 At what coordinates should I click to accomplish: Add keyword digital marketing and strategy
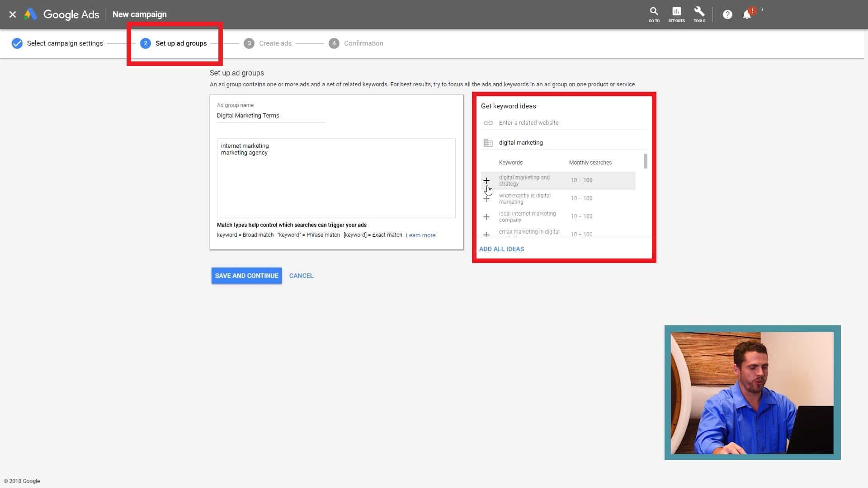tap(486, 181)
